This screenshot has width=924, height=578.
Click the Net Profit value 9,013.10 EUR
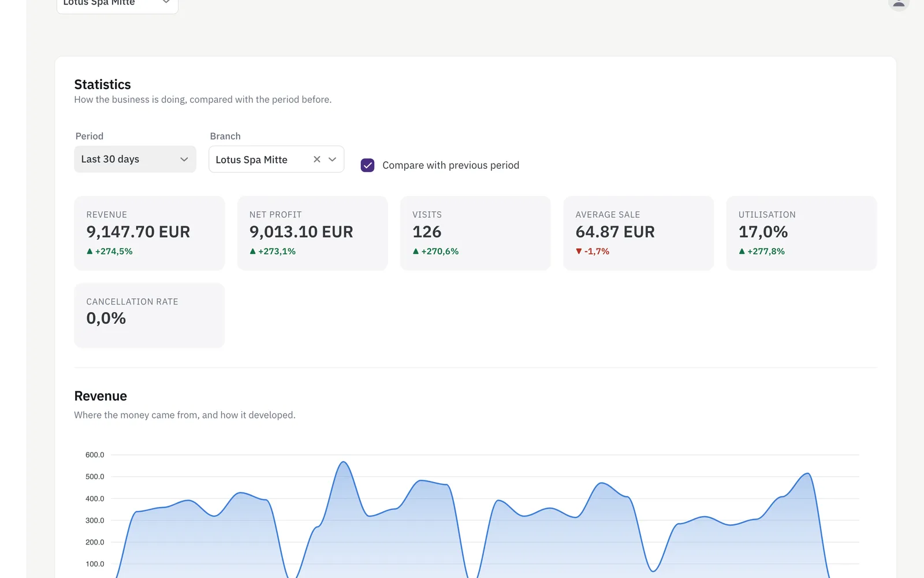coord(301,232)
